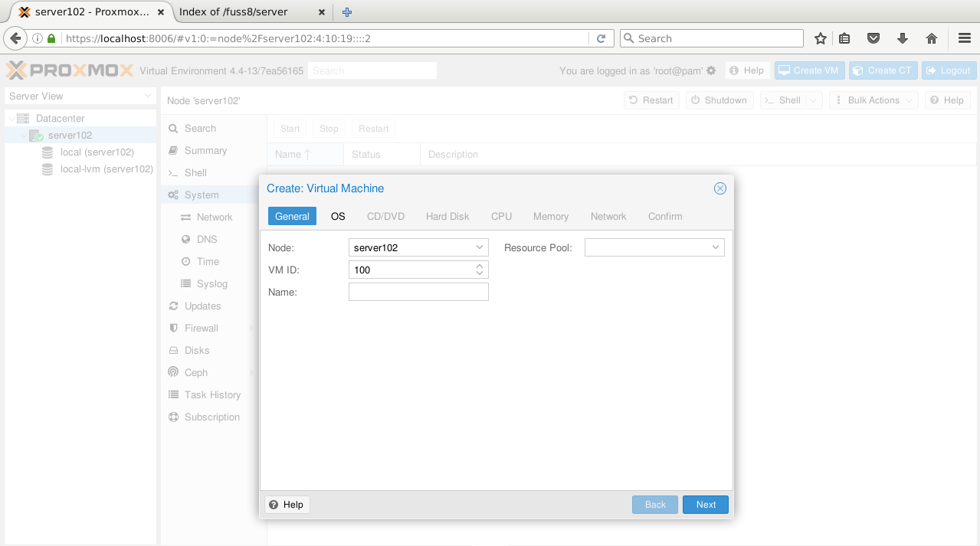Open the Pocket icon in Firefox toolbar

(x=873, y=38)
